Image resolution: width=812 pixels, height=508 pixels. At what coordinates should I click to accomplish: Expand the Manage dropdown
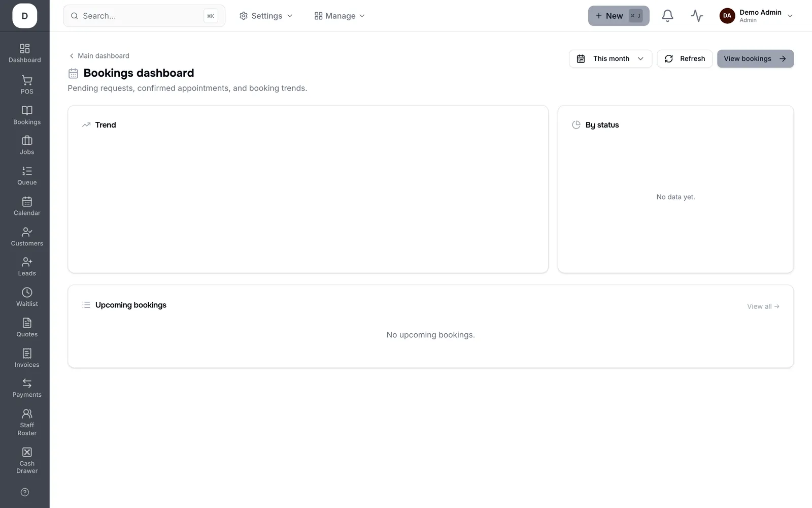coord(340,16)
